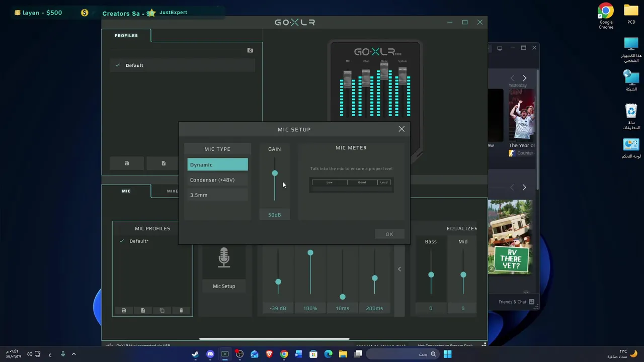This screenshot has width=644, height=362.
Task: Click the taskbar microphone tray icon
Action: (x=63, y=354)
